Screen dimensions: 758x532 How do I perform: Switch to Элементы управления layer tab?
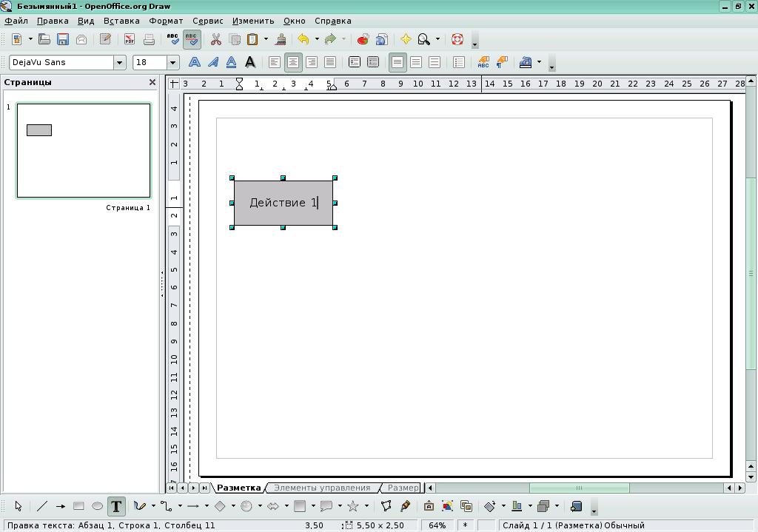[322, 488]
